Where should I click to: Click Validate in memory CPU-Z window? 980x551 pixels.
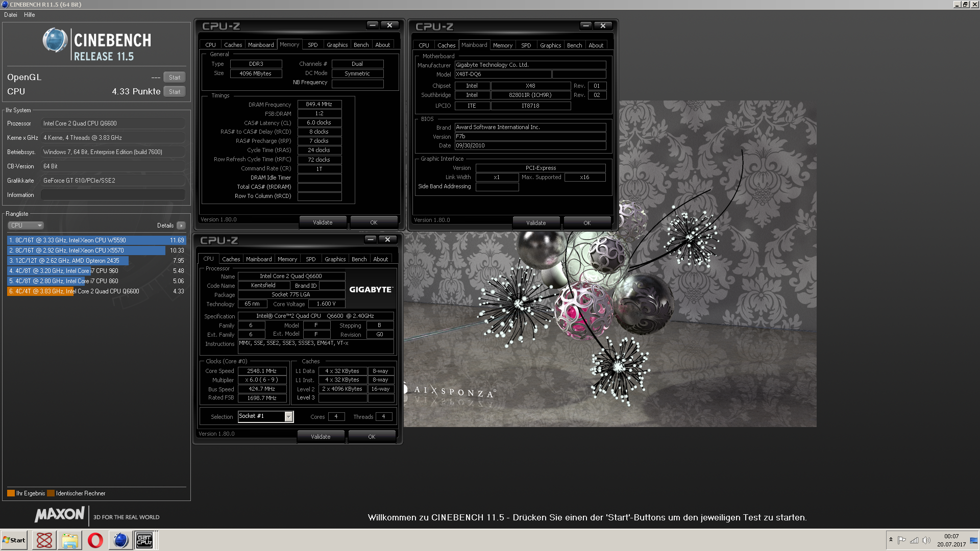click(323, 222)
